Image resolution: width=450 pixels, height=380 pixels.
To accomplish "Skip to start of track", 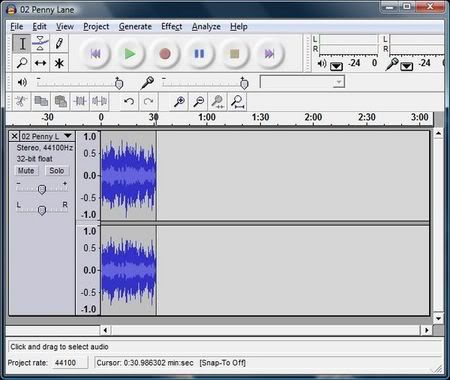I will 95,54.
